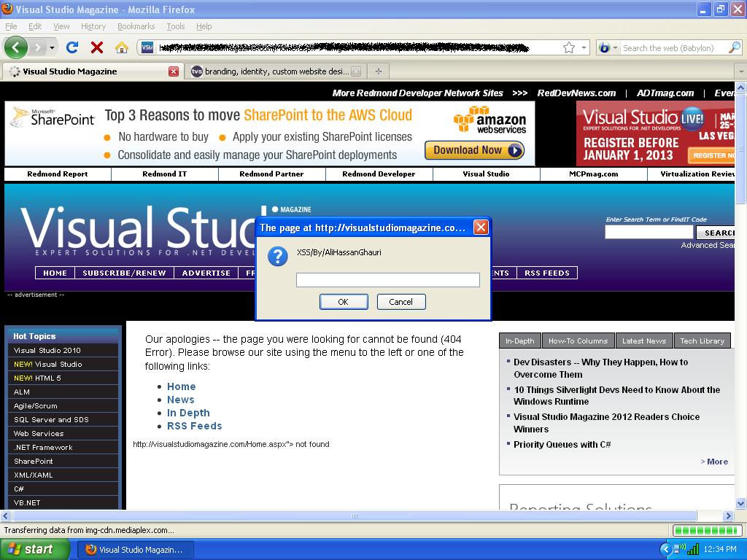Open the list all tabs dropdown

[741, 71]
